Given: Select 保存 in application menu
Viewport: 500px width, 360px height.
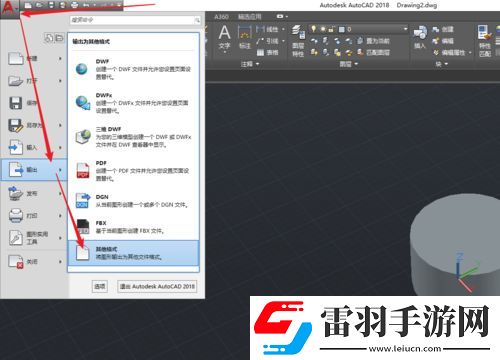Looking at the screenshot, I should [33, 103].
